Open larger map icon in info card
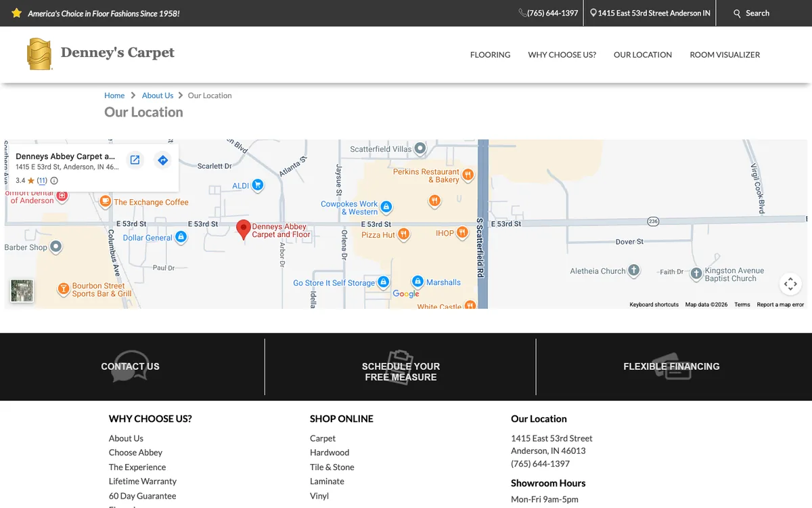This screenshot has height=508, width=812. 135,160
